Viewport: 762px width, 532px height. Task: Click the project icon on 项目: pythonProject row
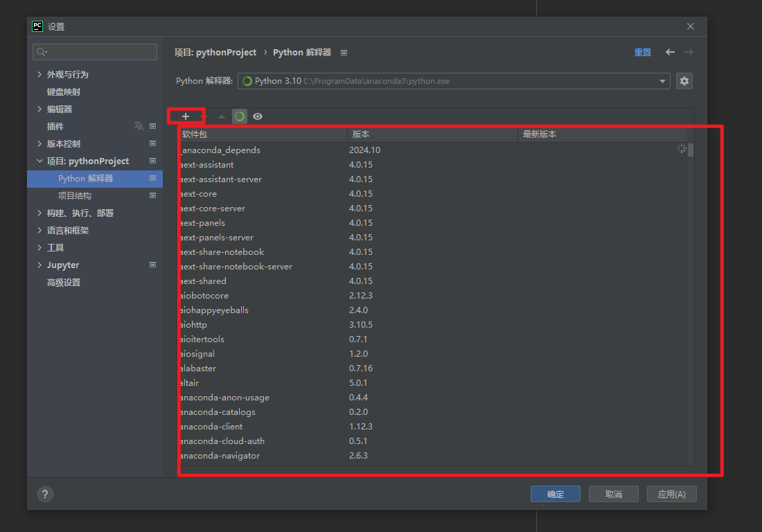point(152,161)
